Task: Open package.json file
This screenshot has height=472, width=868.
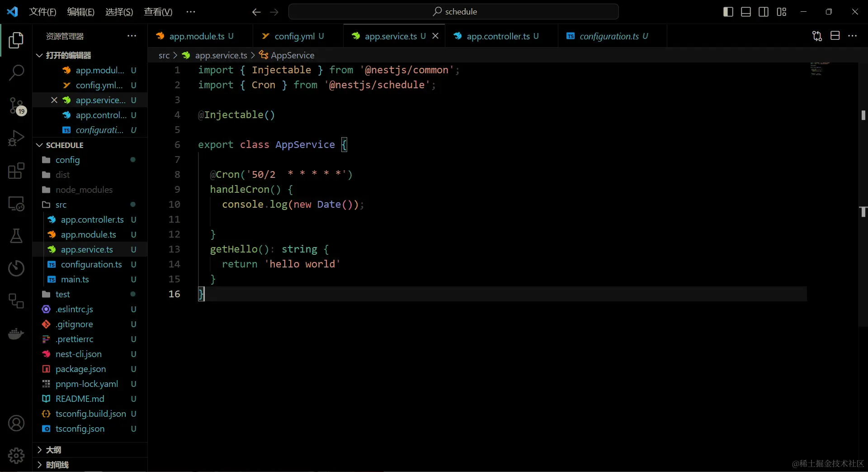Action: point(90,369)
